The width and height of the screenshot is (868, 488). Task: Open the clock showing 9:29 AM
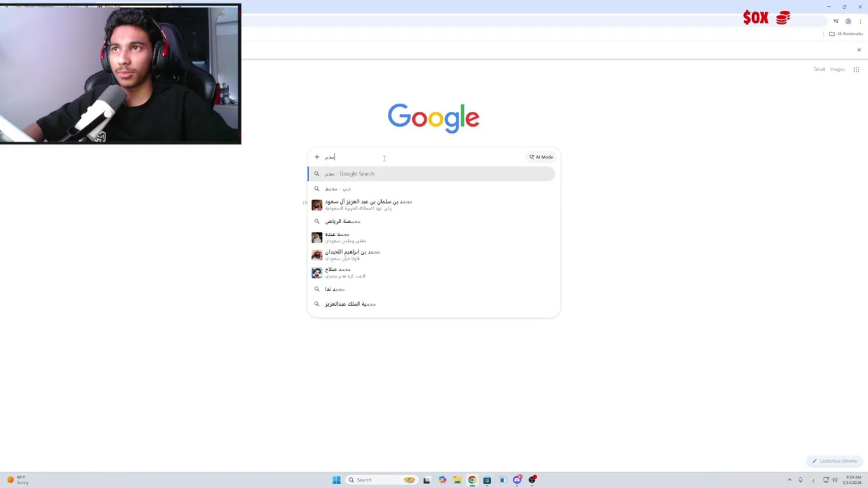(852, 480)
